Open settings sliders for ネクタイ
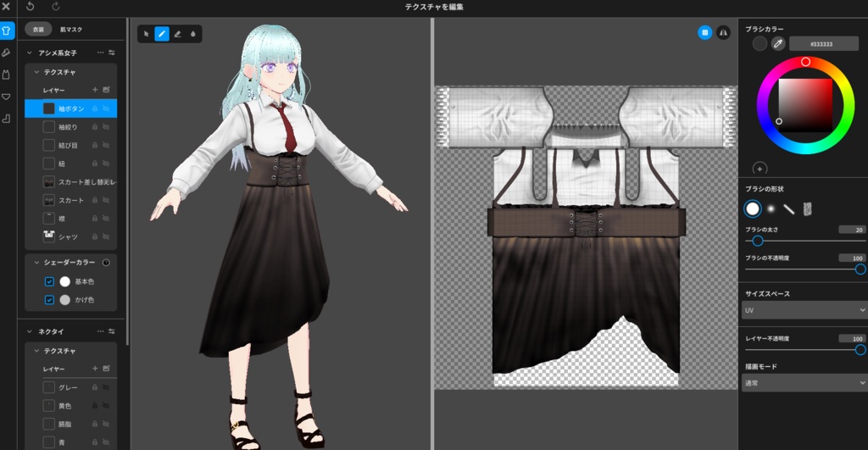Viewport: 868px width, 450px height. click(x=112, y=331)
